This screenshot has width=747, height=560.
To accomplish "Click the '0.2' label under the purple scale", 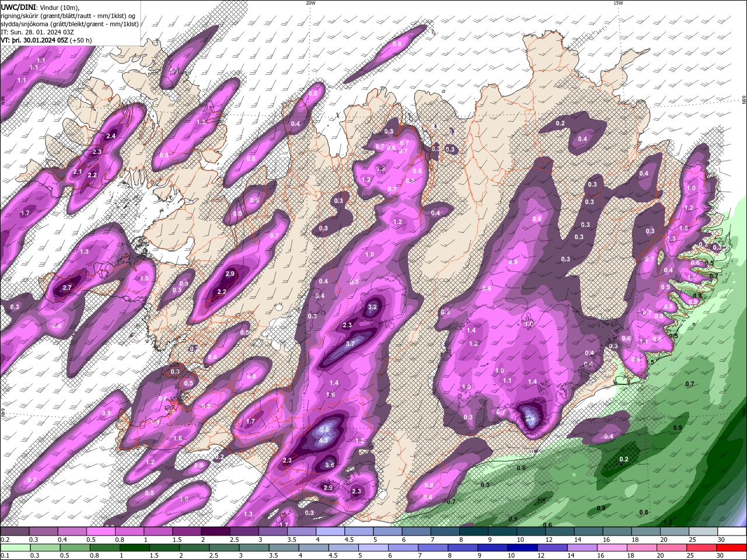I will click(5, 540).
